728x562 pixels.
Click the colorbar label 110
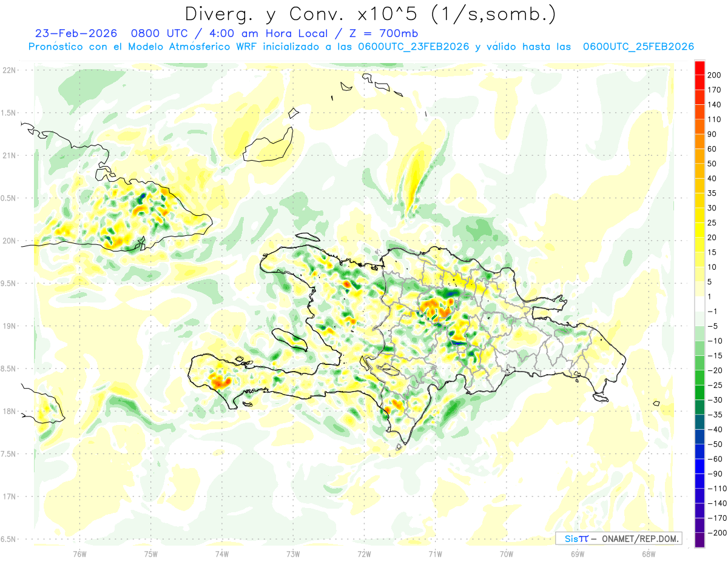[x=715, y=119]
